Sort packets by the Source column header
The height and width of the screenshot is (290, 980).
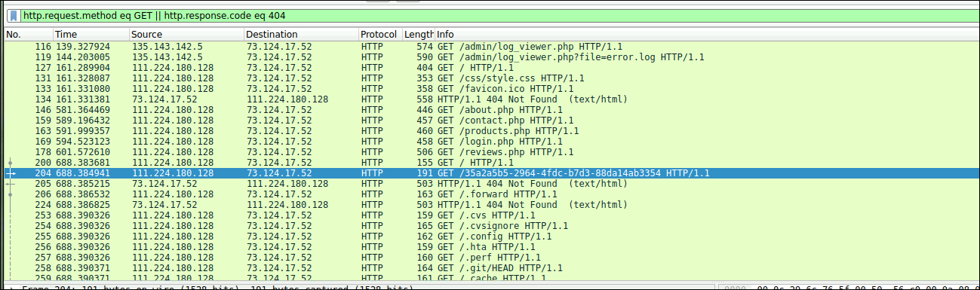pyautogui.click(x=186, y=35)
